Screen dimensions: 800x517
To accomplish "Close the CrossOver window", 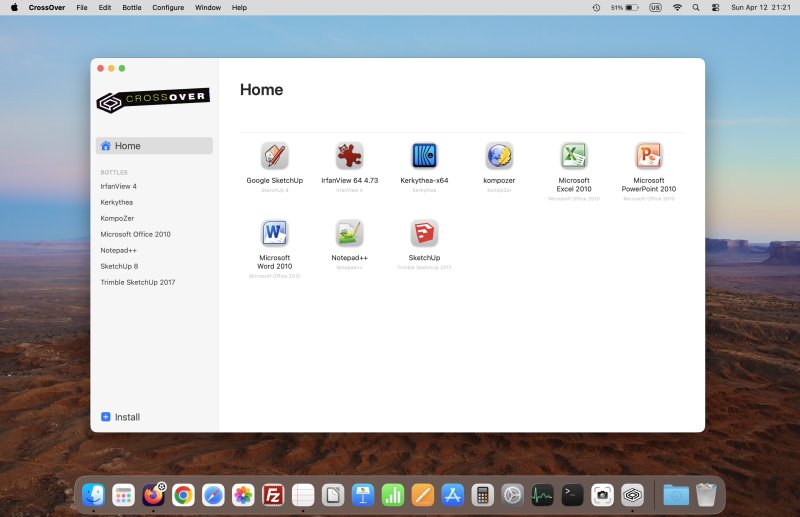I will (101, 68).
